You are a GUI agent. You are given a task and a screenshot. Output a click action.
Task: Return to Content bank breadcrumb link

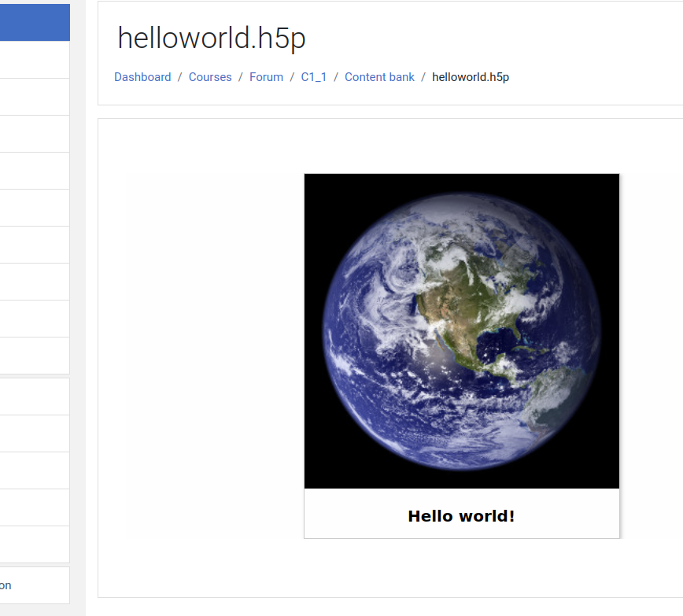pos(379,77)
